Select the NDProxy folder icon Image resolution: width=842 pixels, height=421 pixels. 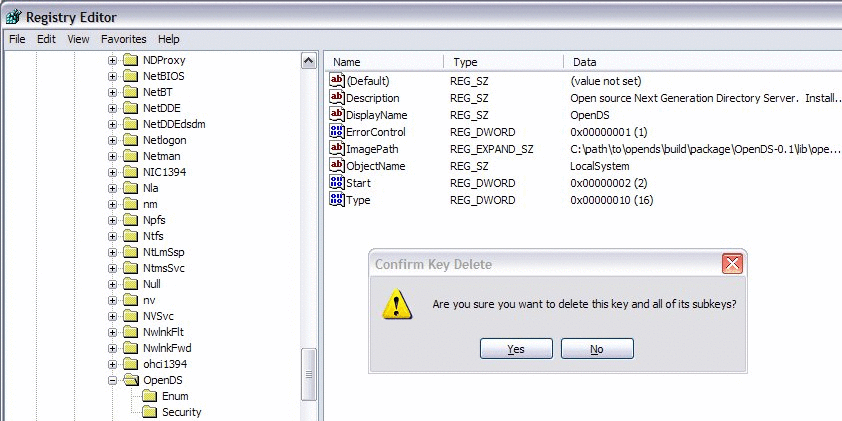pyautogui.click(x=130, y=60)
